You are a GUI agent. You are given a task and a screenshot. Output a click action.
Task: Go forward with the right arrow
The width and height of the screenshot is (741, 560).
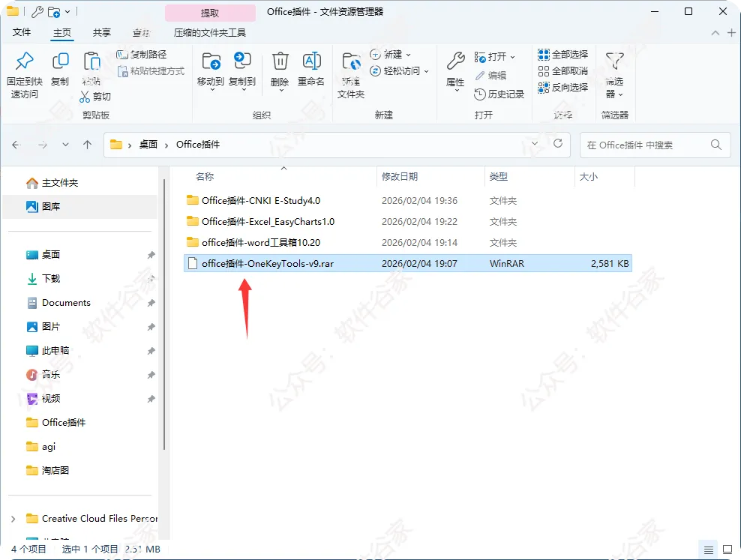43,145
